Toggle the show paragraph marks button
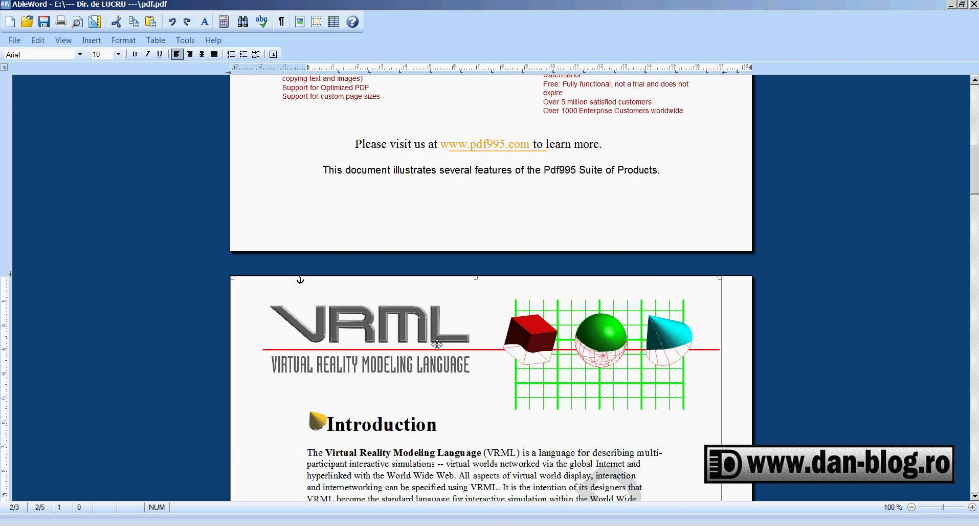Viewport: 979px width, 526px height. 281,21
